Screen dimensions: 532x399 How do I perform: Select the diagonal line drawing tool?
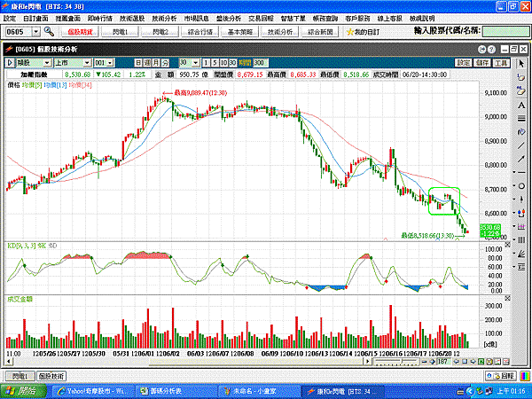tap(520, 146)
